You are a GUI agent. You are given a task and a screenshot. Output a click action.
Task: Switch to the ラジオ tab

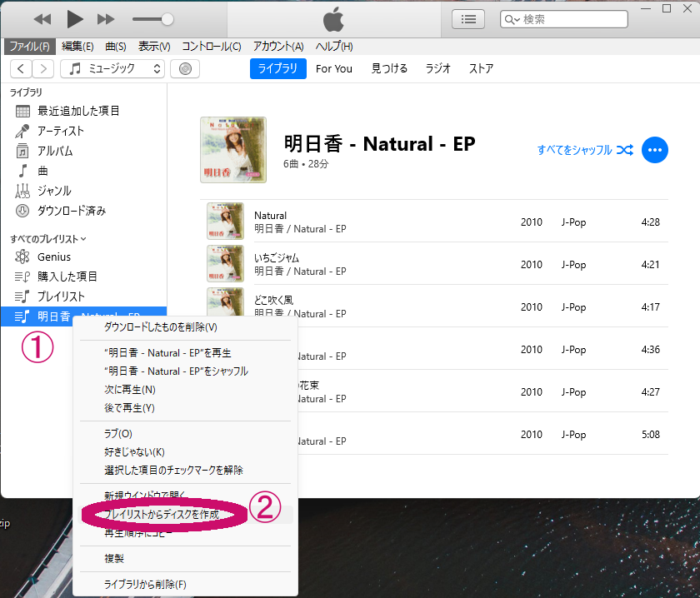[x=437, y=69]
